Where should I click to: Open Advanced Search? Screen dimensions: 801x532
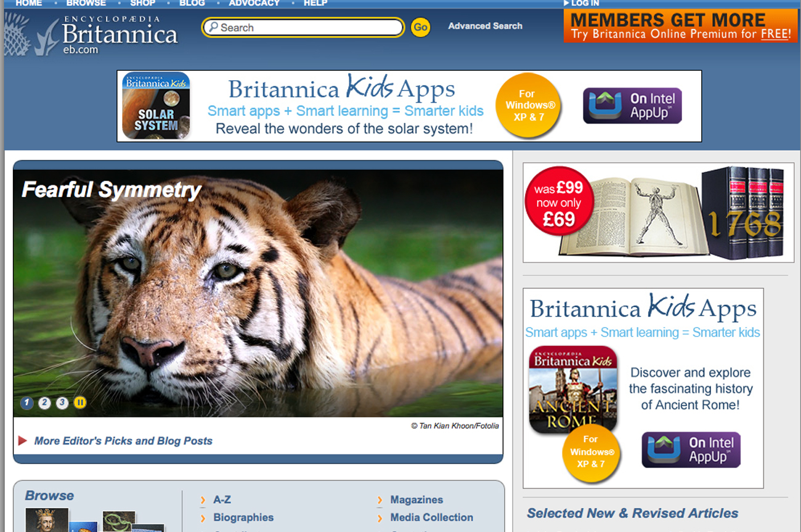pyautogui.click(x=485, y=26)
